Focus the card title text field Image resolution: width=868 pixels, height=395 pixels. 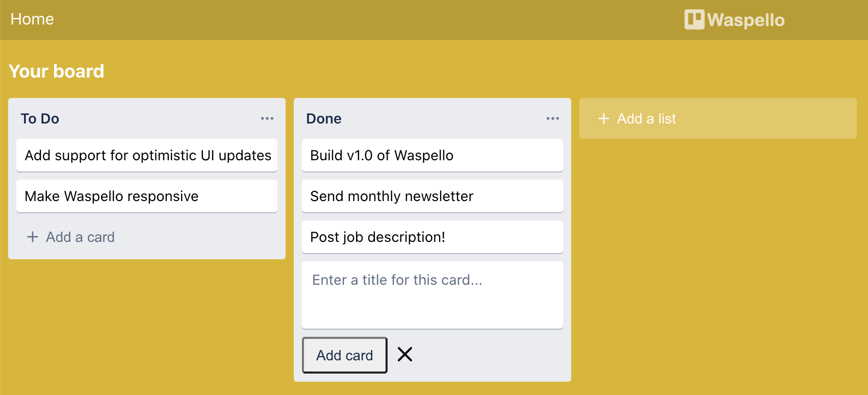point(432,294)
